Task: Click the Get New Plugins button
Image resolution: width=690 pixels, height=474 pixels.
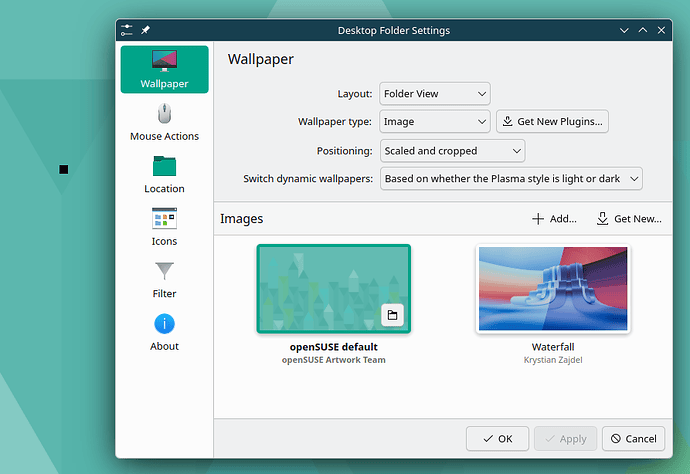Action: pos(552,121)
